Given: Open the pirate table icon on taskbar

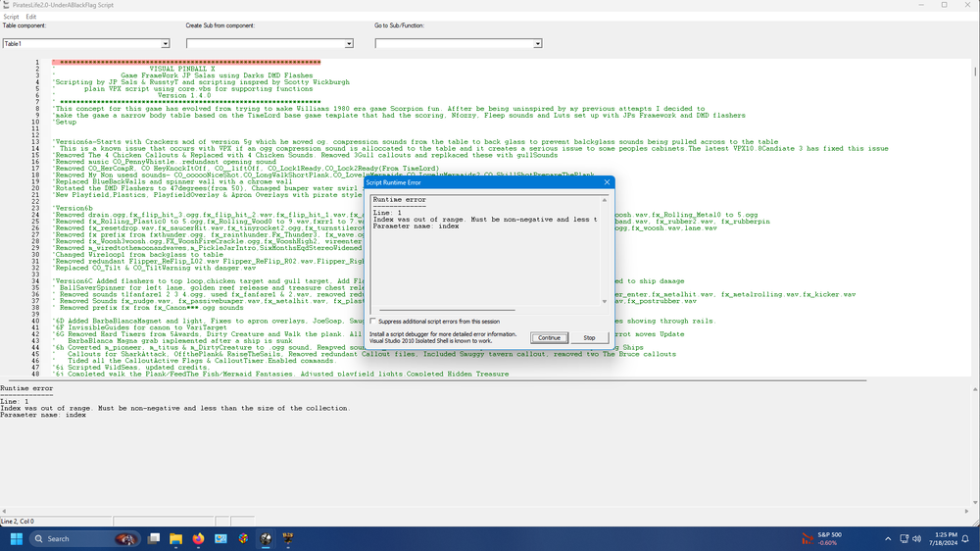Looking at the screenshot, I should [288, 538].
